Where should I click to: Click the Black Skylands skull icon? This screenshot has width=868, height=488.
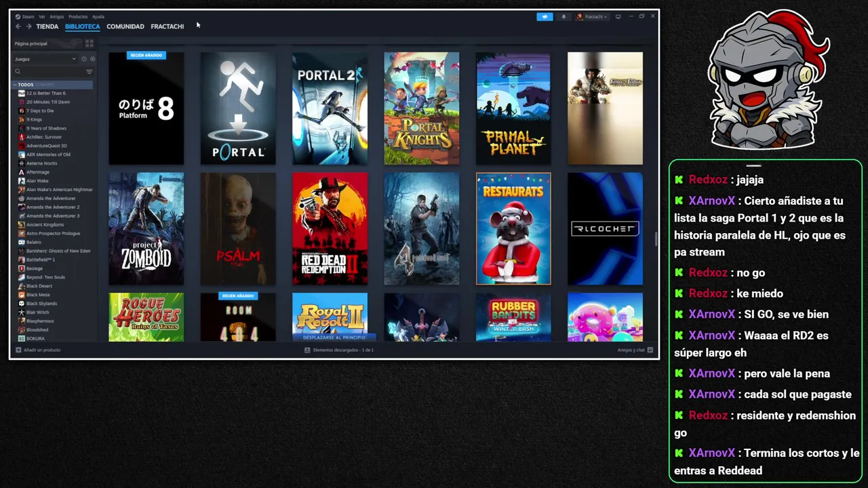[22, 304]
